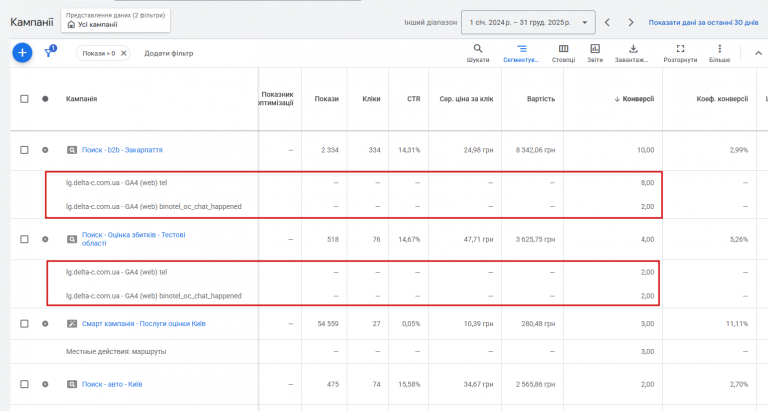
Task: Click the blue plus create campaign button
Action: 22,53
